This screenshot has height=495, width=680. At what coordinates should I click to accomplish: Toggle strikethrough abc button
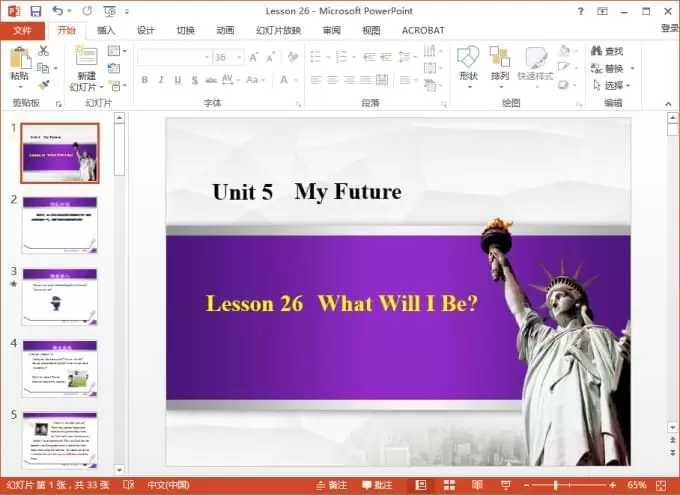[211, 80]
